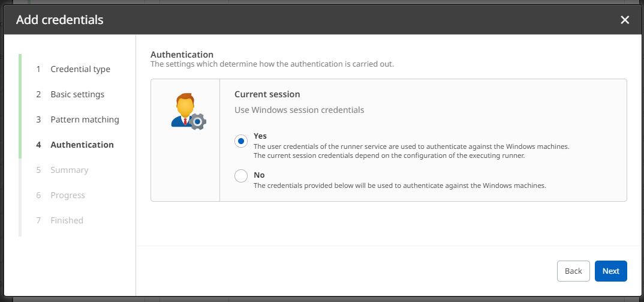
Task: Click the 'Yes' option label text
Action: point(260,136)
